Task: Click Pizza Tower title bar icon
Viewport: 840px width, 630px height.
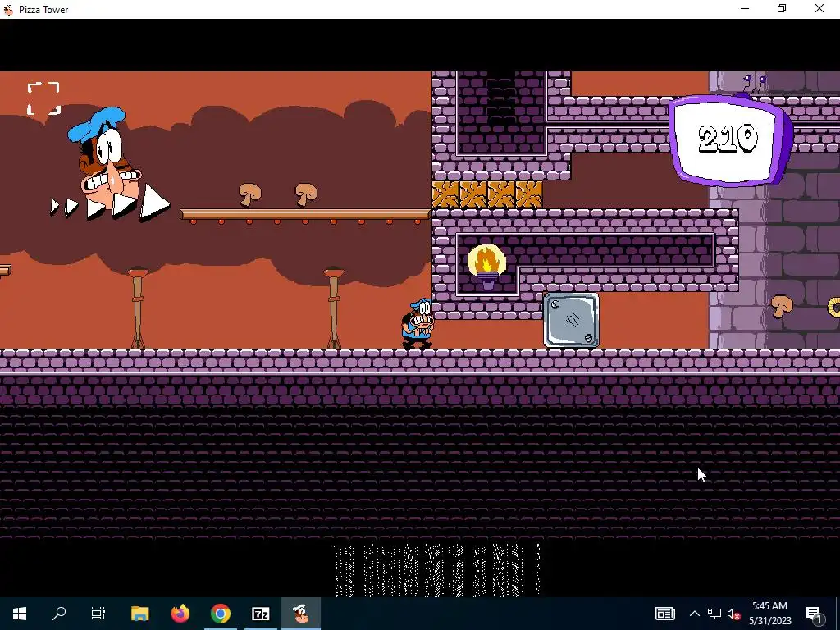Action: [x=8, y=9]
